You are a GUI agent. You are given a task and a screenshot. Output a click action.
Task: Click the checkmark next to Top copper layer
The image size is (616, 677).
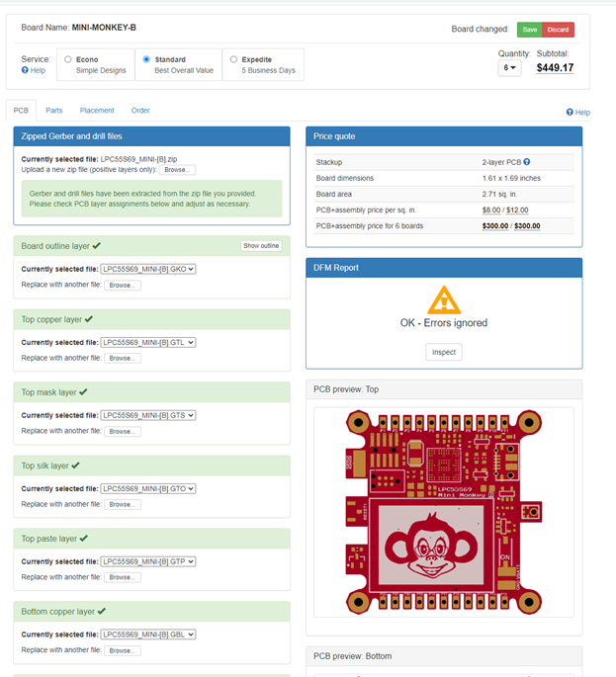[89, 319]
